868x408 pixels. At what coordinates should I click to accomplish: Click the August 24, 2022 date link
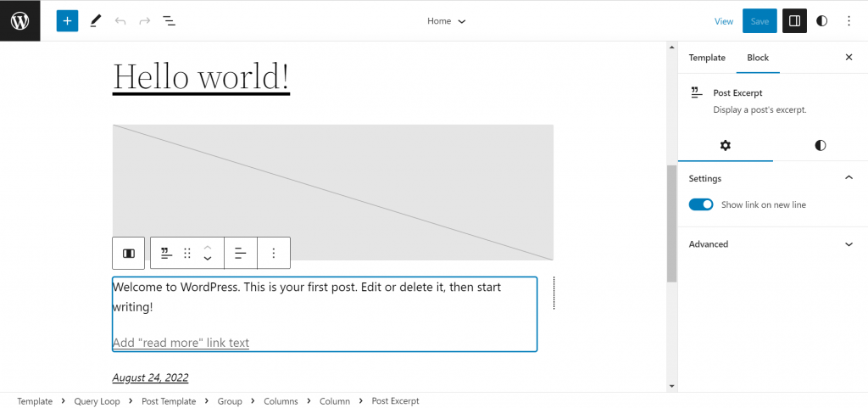(x=150, y=377)
